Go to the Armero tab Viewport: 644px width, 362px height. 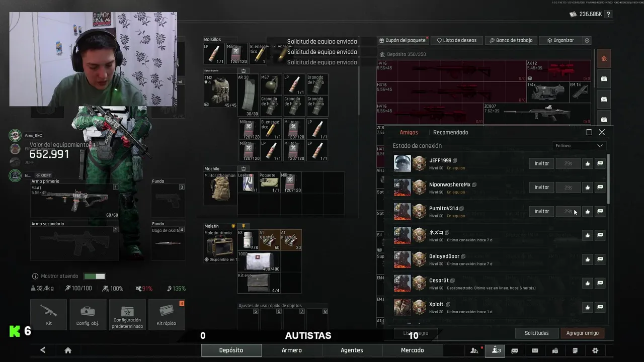[x=292, y=350]
